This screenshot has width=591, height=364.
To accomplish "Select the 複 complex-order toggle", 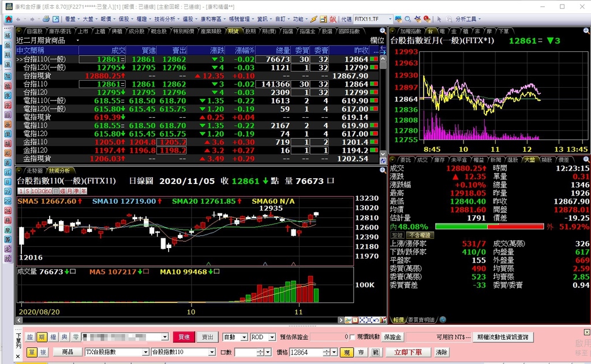I will 43,352.
